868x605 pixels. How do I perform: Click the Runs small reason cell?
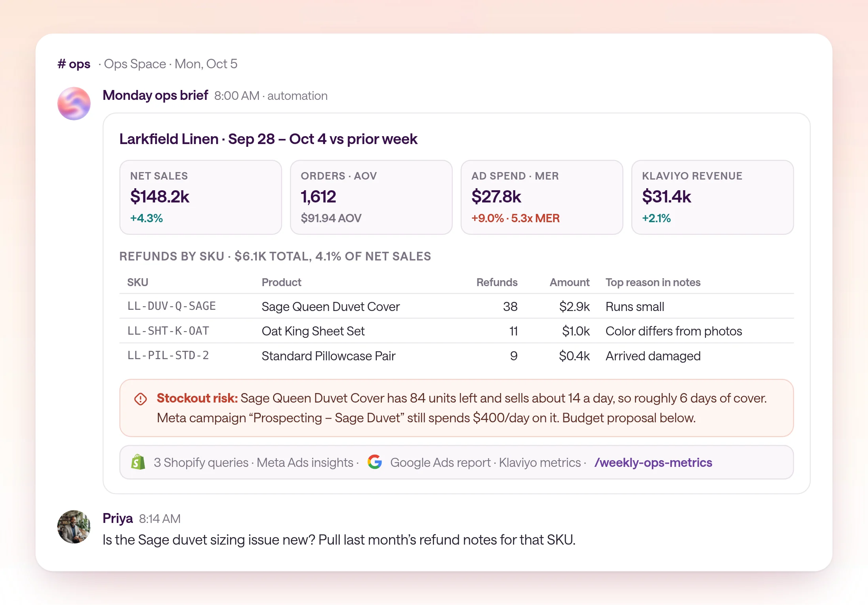[x=635, y=307]
